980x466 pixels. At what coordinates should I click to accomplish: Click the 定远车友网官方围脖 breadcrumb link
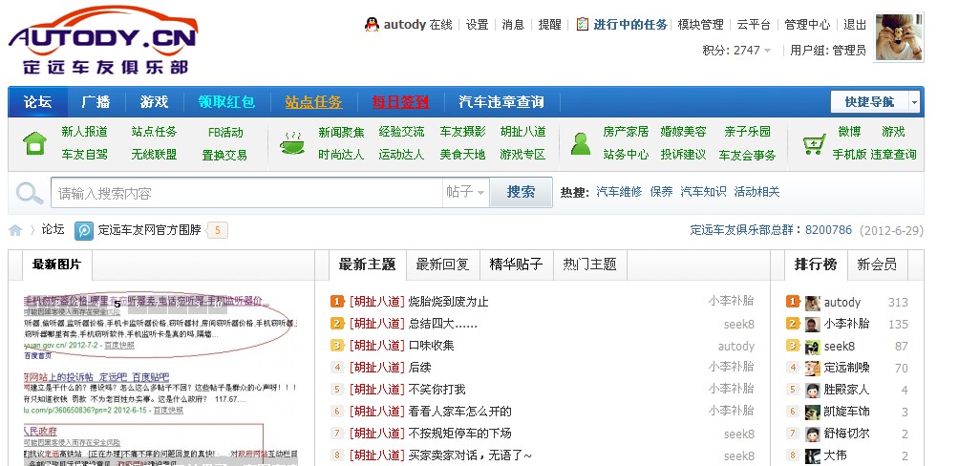(149, 230)
